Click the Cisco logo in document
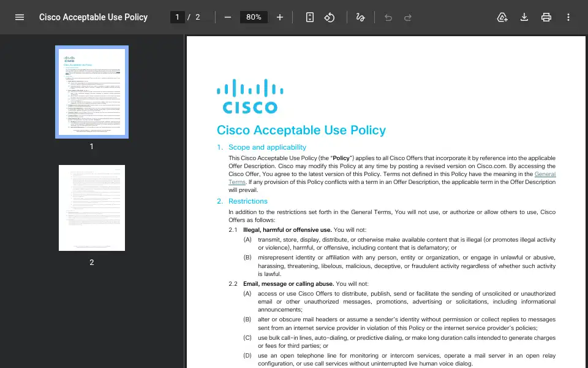588x368 pixels. pos(250,96)
